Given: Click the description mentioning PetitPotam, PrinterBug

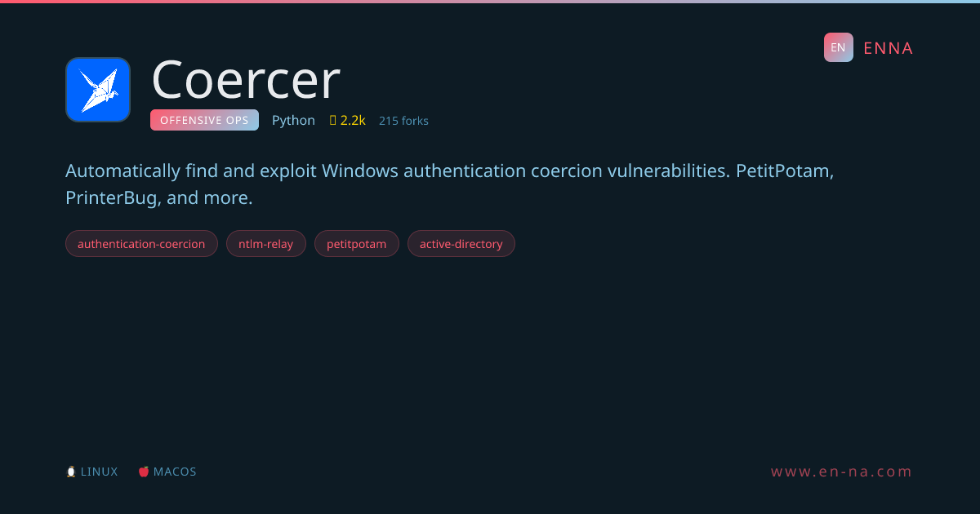Looking at the screenshot, I should click(450, 184).
